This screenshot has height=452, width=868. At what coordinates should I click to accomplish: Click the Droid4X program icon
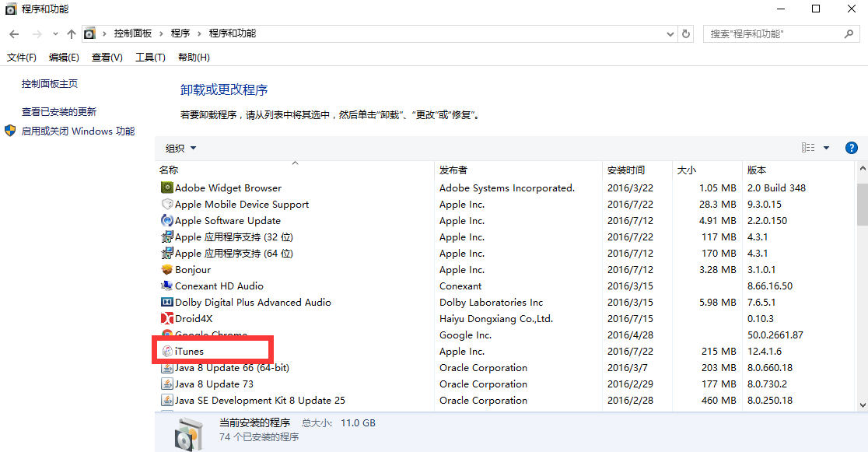tap(166, 318)
